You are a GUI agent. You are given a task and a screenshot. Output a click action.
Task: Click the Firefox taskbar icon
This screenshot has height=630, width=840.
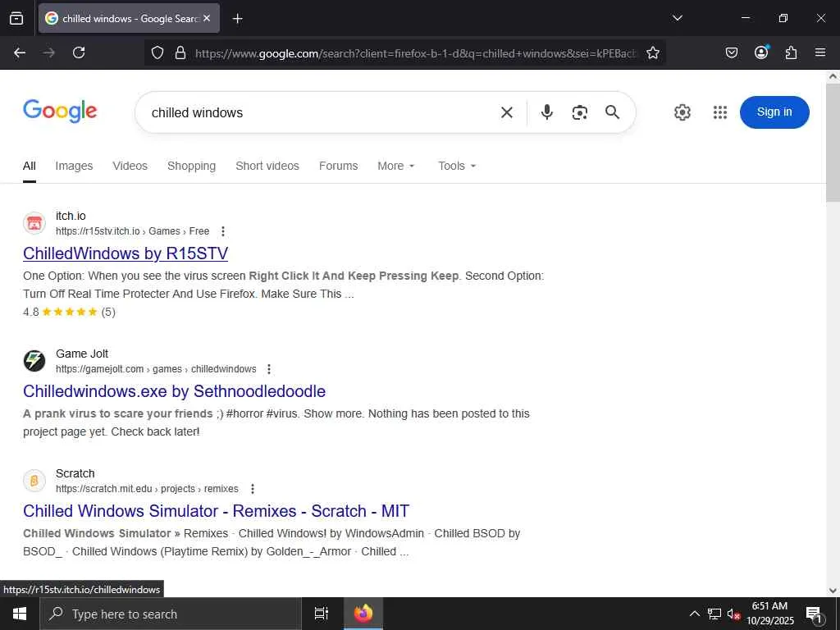coord(363,614)
